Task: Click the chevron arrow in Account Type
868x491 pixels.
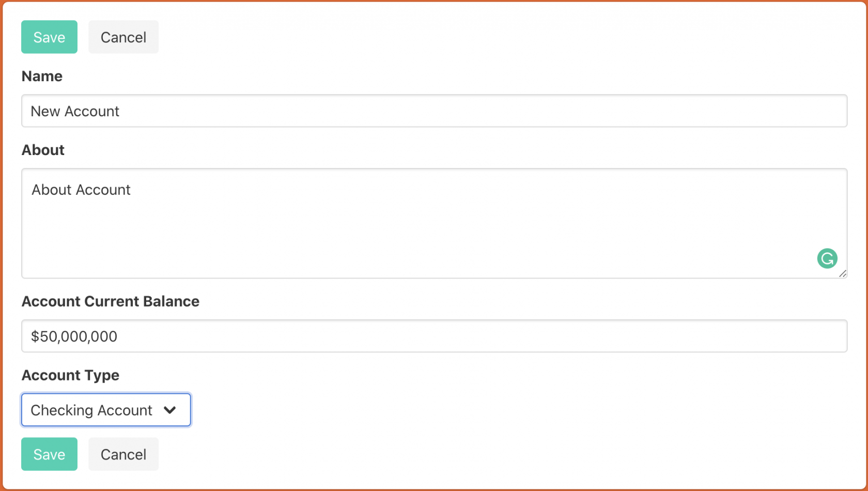Action: coord(170,410)
